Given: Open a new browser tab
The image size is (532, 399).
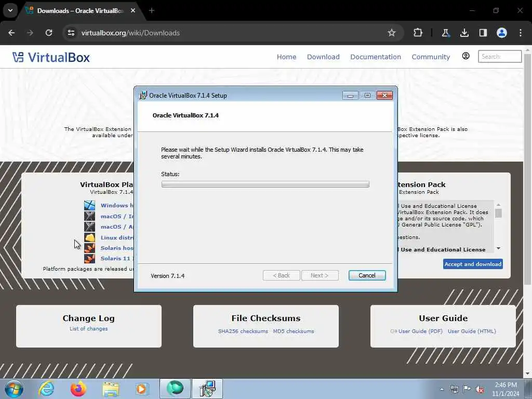Looking at the screenshot, I should click(152, 10).
